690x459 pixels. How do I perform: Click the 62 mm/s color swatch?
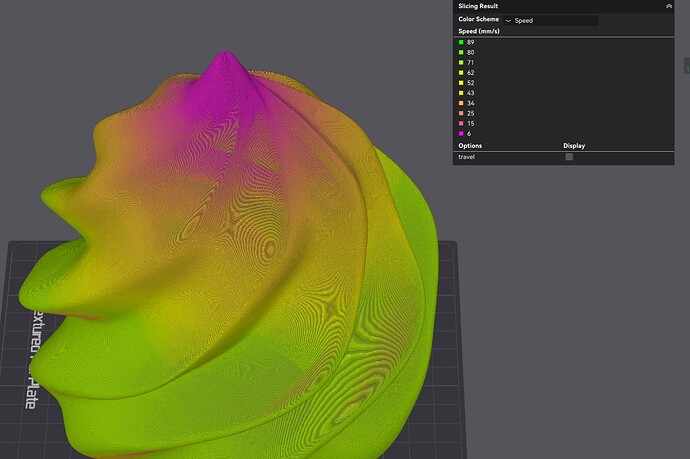[461, 73]
